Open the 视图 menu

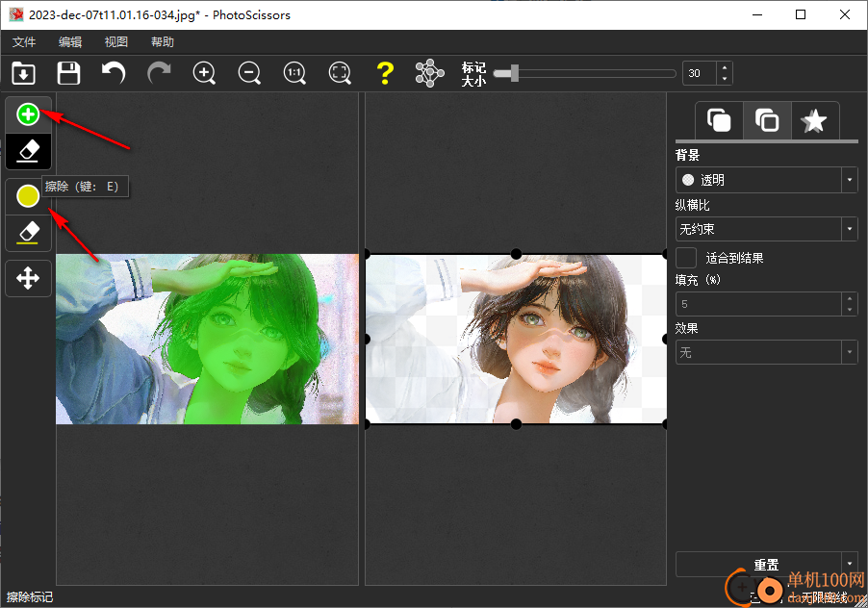pos(116,42)
